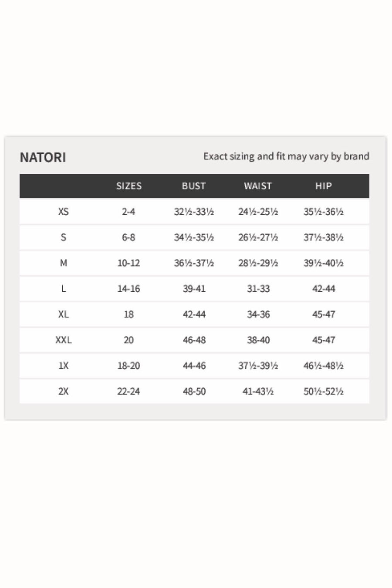Click the L size row label
Image resolution: width=392 pixels, height=588 pixels.
click(64, 289)
